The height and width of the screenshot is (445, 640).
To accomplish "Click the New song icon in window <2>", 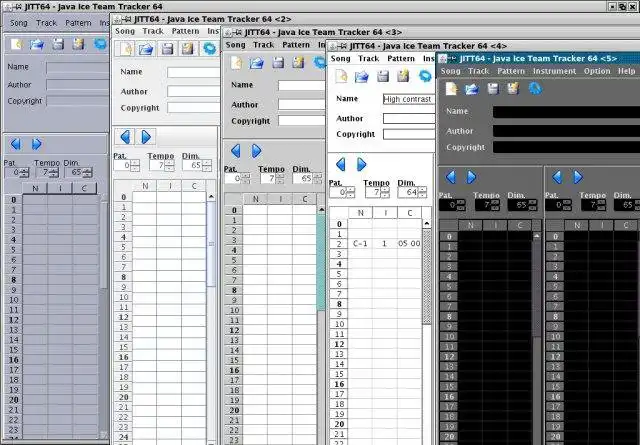I will (x=126, y=49).
